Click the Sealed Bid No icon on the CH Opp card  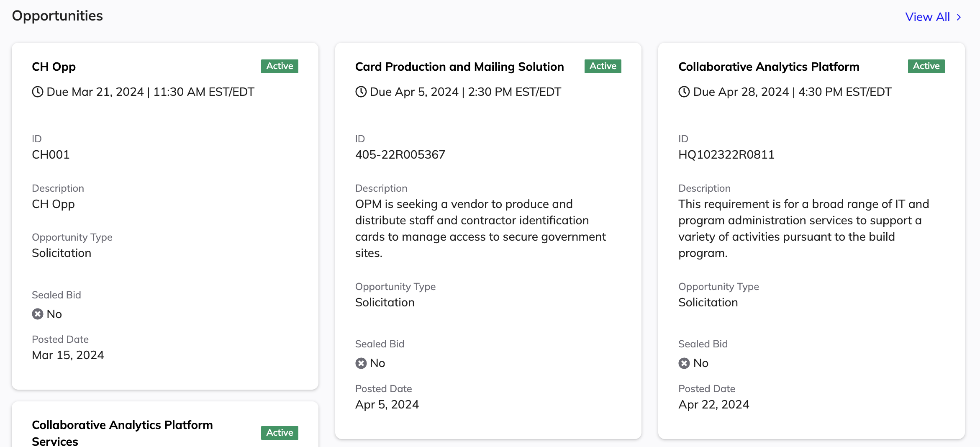pos(38,314)
